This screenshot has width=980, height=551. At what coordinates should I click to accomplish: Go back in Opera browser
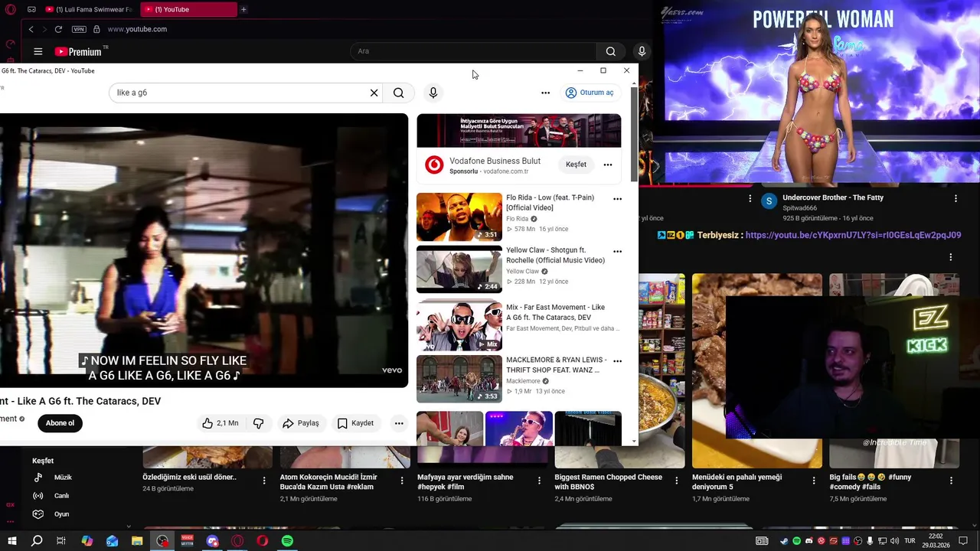(x=31, y=29)
